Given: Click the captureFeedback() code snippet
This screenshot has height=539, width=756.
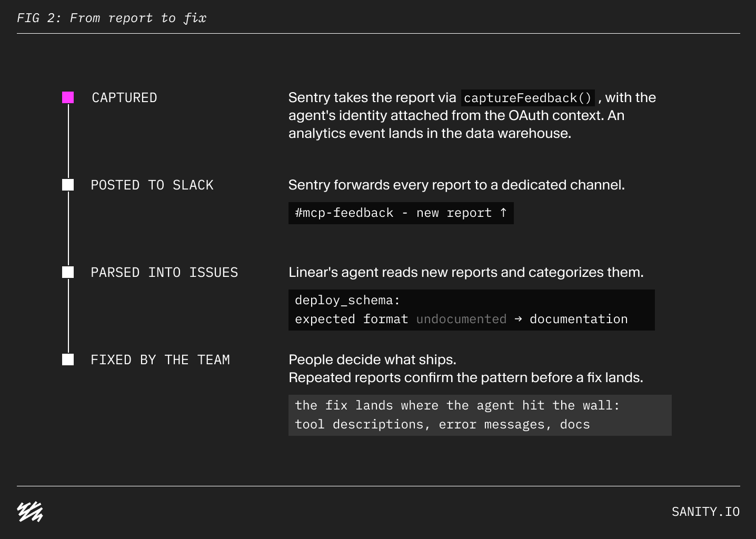Looking at the screenshot, I should coord(528,98).
